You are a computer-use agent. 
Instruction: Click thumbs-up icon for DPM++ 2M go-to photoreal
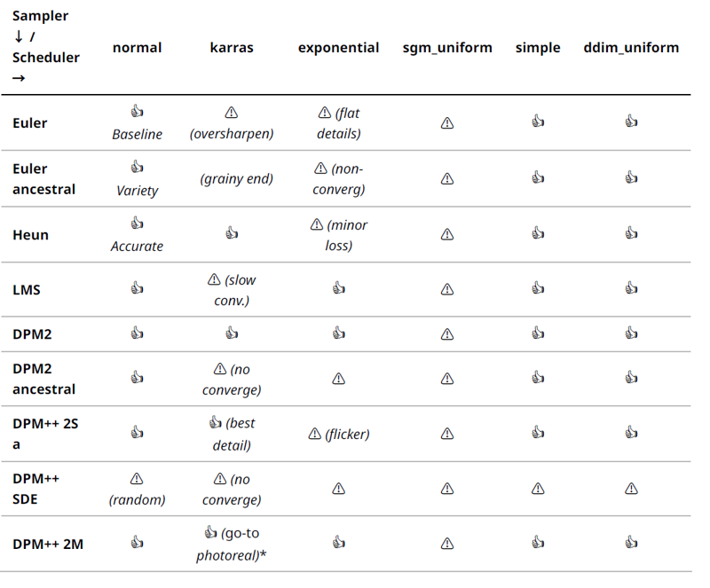click(x=210, y=532)
